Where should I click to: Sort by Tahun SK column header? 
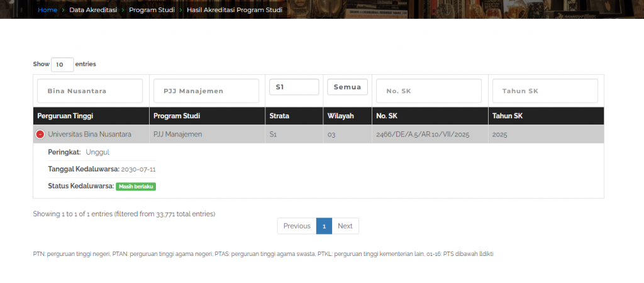point(547,116)
